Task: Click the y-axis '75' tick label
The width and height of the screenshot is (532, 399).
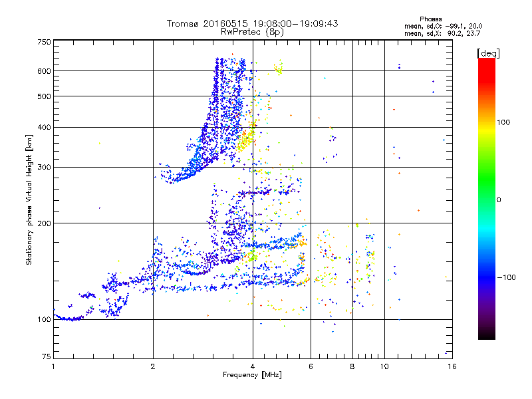Action: (x=47, y=356)
